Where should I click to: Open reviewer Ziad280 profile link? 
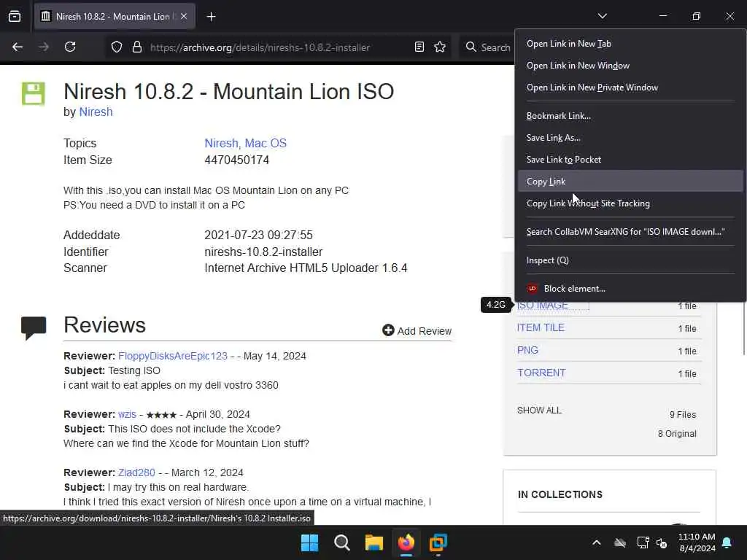tap(136, 472)
